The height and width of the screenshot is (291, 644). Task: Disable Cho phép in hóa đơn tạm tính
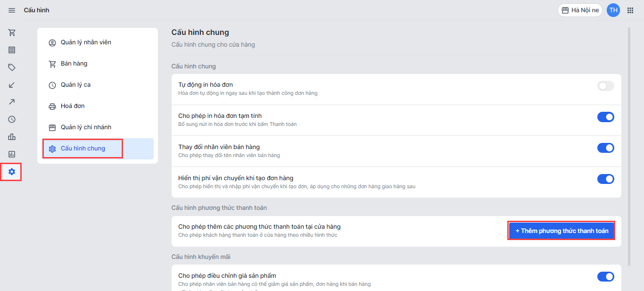(605, 117)
